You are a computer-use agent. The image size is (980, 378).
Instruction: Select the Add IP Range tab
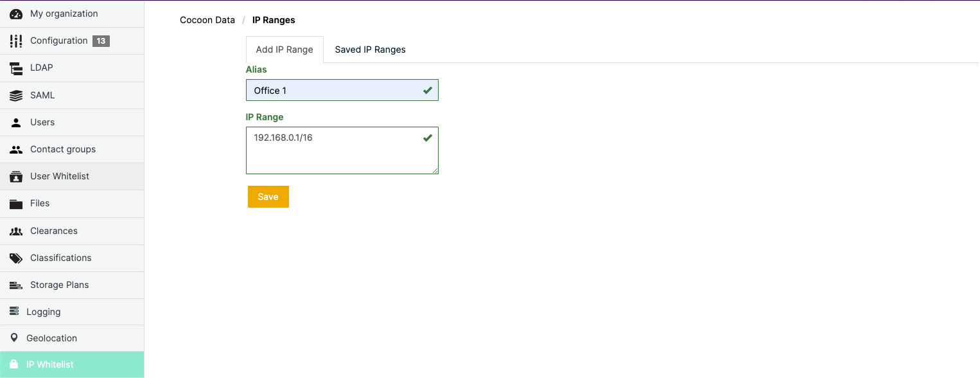[x=284, y=50]
